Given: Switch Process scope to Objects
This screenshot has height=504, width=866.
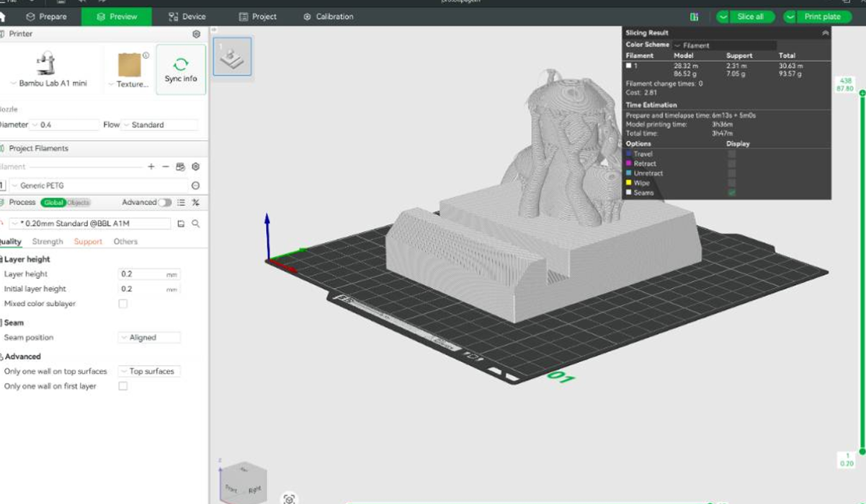Looking at the screenshot, I should [x=79, y=202].
